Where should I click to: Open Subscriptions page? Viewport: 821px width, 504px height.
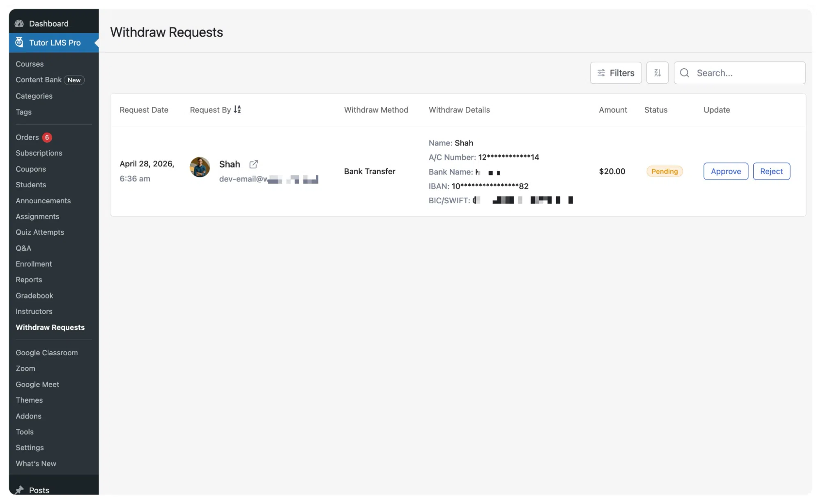pos(39,153)
